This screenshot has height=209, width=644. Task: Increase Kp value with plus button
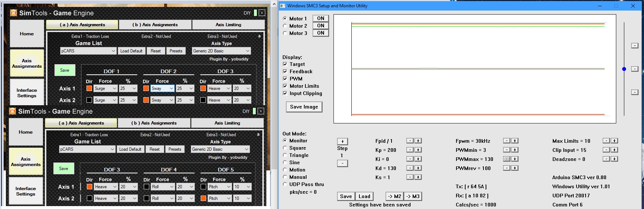418,150
